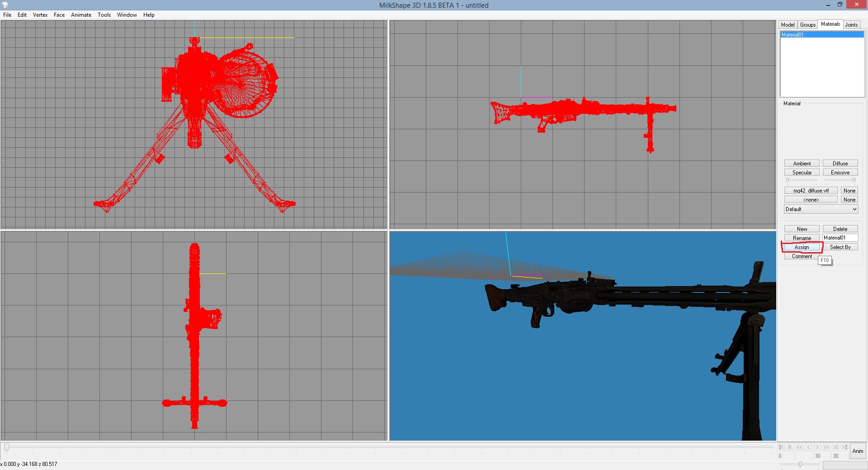Image resolution: width=868 pixels, height=470 pixels.
Task: Click the animation timeline slider handle
Action: coord(6,447)
